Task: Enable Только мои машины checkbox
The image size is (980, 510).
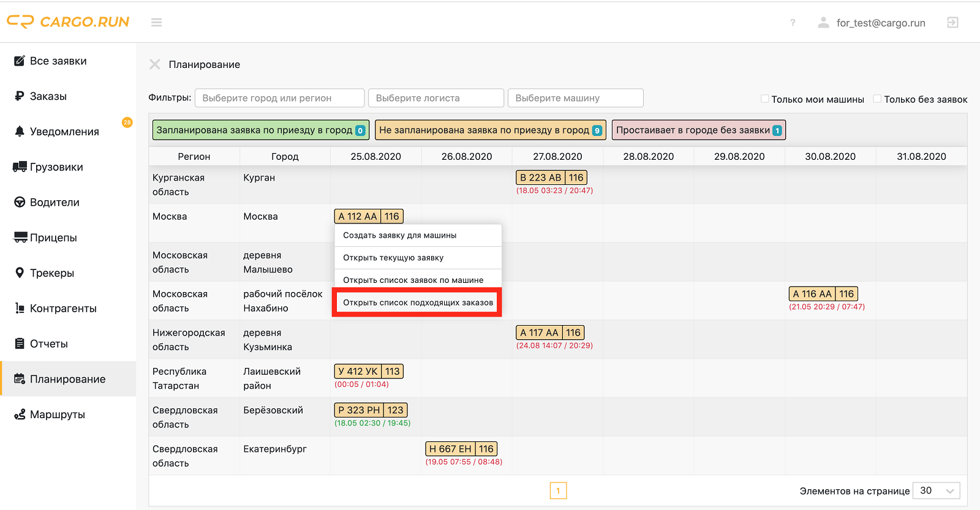Action: (764, 99)
